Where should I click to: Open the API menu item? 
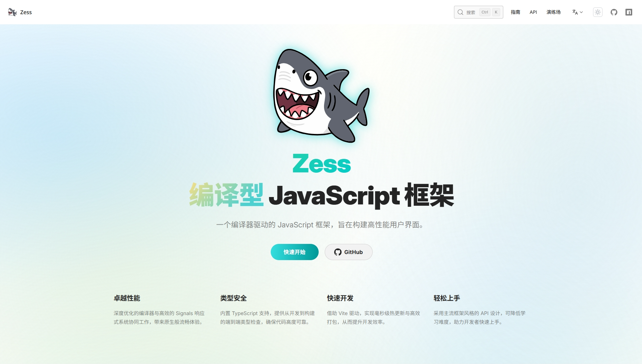click(x=533, y=12)
